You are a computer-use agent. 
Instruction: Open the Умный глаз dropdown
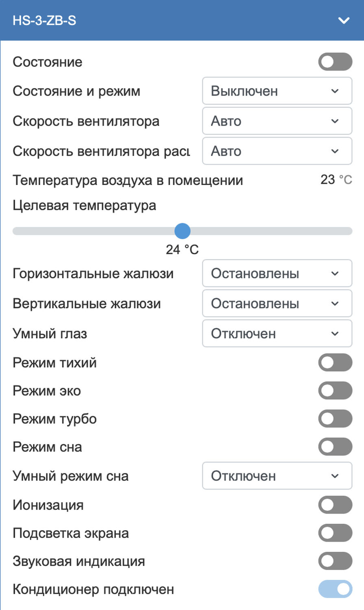point(277,333)
